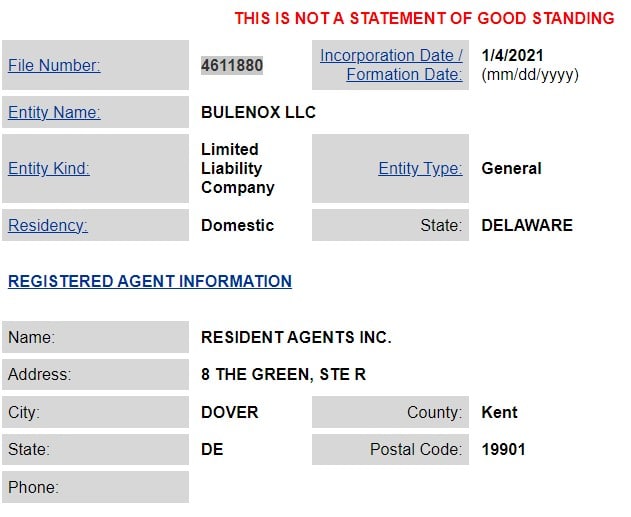Open the Residency link
Viewport: 631px width, 517px height.
tap(48, 226)
